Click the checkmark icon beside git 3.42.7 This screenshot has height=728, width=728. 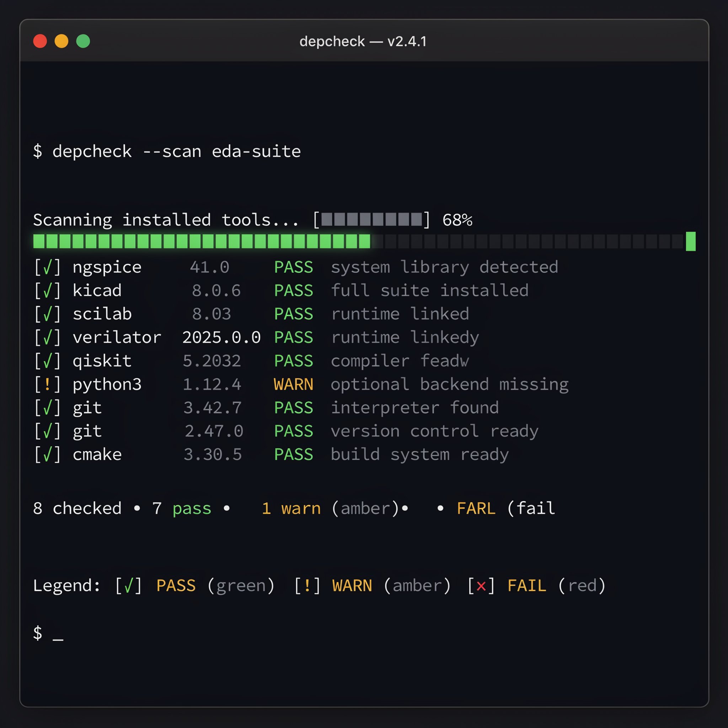pyautogui.click(x=48, y=408)
